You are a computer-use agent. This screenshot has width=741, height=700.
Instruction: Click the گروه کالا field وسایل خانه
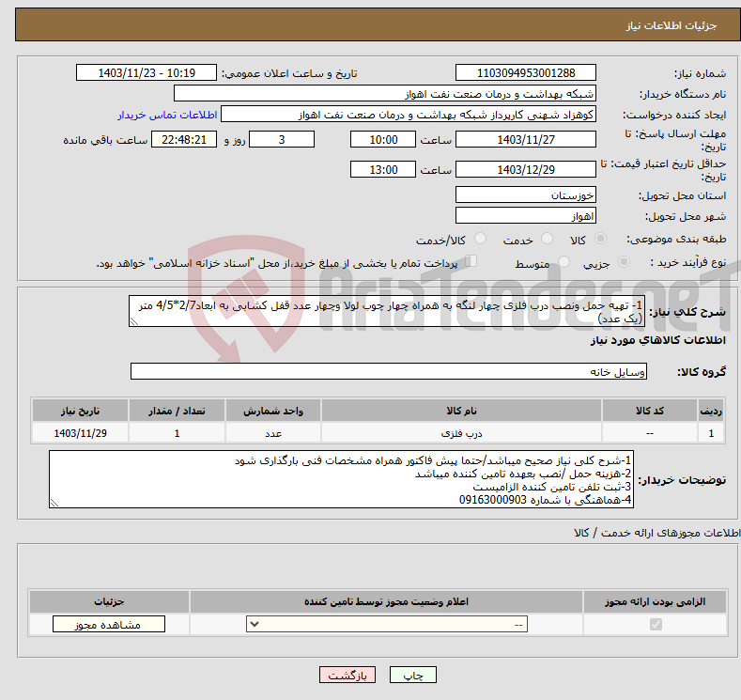[389, 371]
